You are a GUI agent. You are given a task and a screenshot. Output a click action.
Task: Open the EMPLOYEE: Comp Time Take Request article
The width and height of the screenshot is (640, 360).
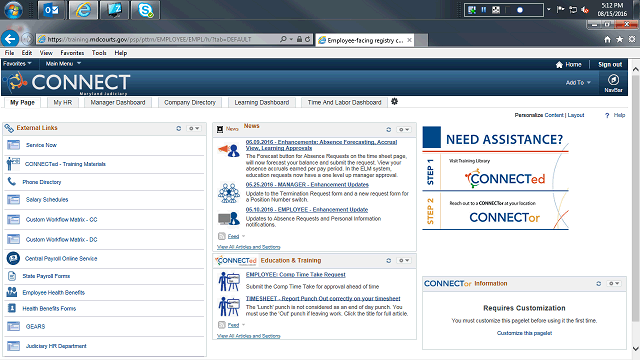point(296,275)
